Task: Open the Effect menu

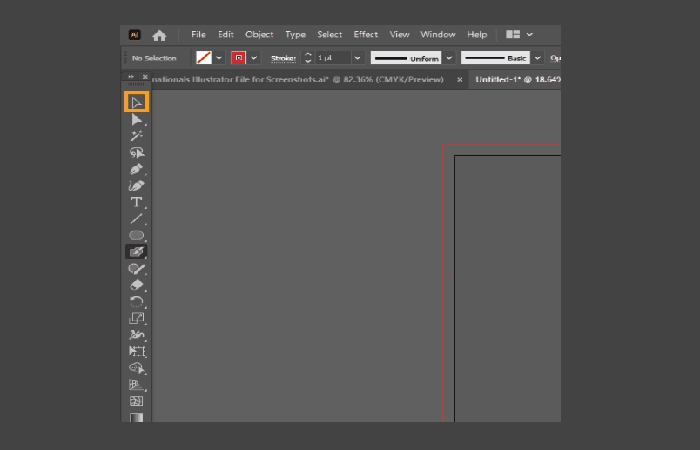Action: [366, 34]
